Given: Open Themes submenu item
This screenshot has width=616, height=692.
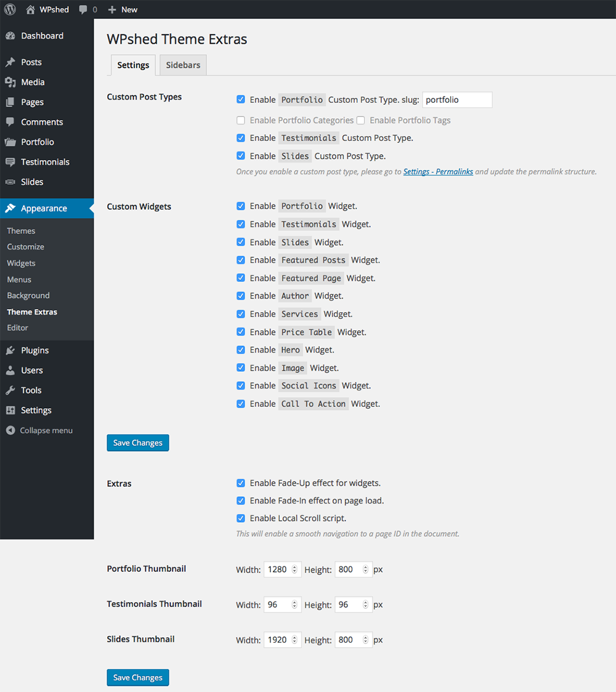Looking at the screenshot, I should click(x=21, y=231).
